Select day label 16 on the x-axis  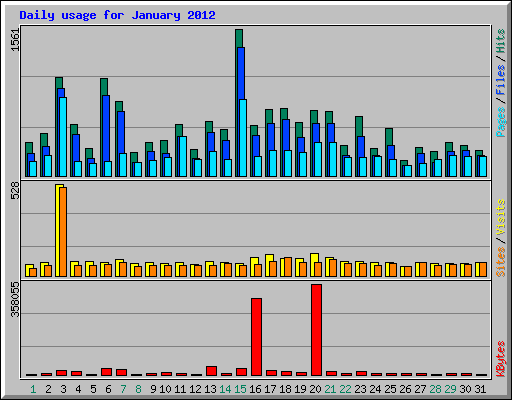click(255, 389)
